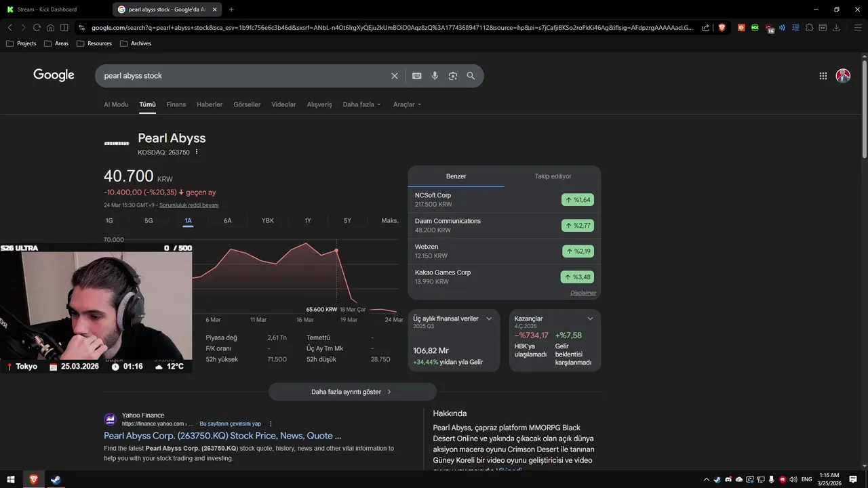Open the Discord tray icon
868x488 pixels.
(x=728, y=479)
